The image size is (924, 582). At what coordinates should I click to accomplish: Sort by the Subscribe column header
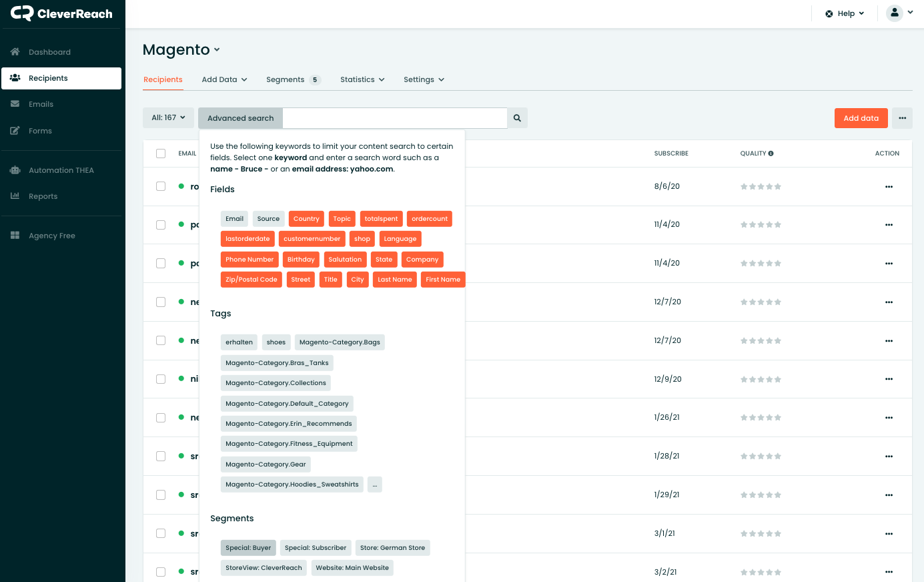pyautogui.click(x=671, y=154)
